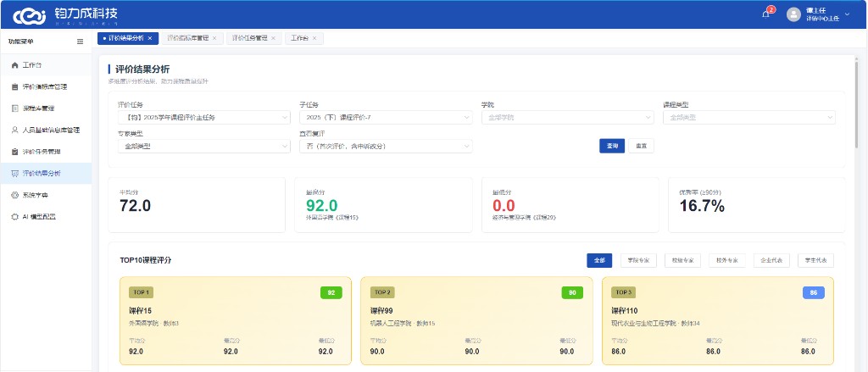This screenshot has height=372, width=868.
Task: Click the green 92 score badge
Action: tap(331, 293)
